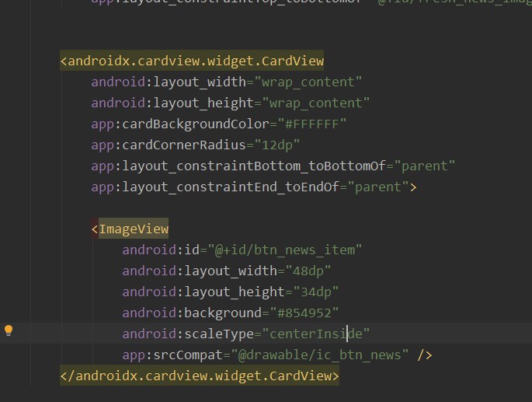Click the ImageView tag name
The image size is (532, 402).
pos(134,229)
